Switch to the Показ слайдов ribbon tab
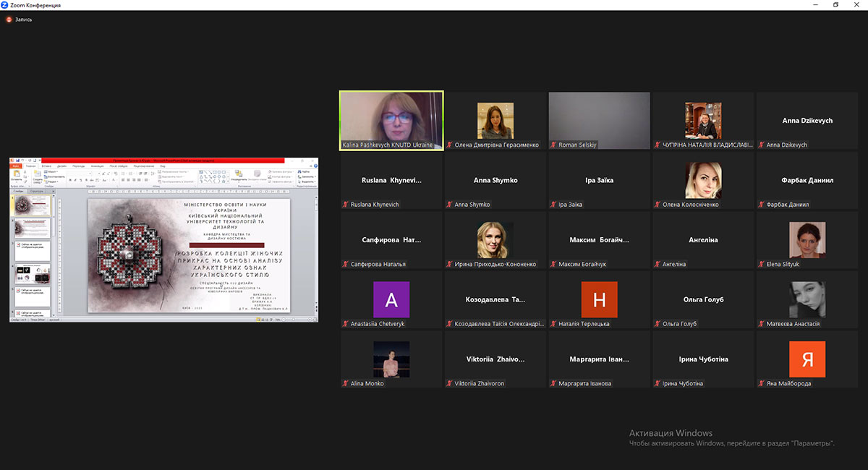The width and height of the screenshot is (868, 470). tap(119, 166)
